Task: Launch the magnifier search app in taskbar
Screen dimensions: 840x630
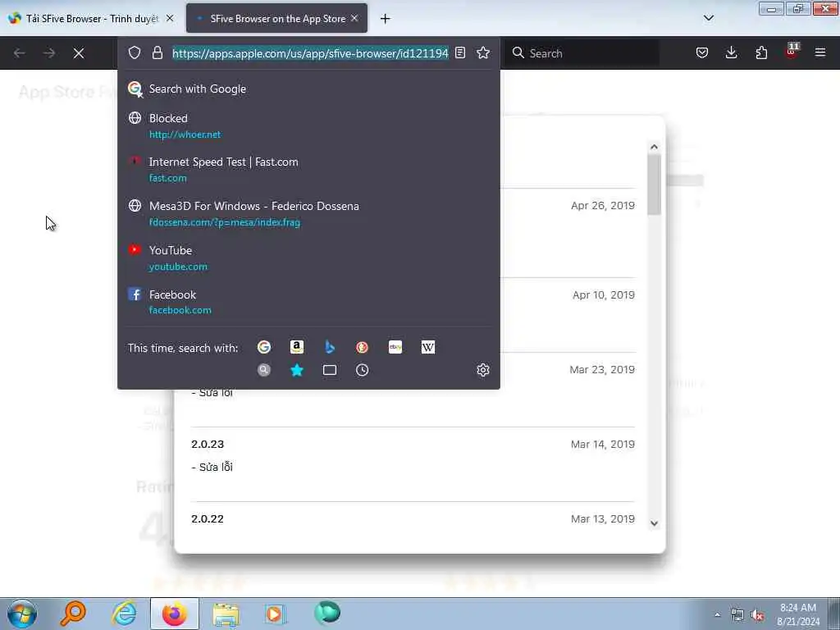Action: [x=73, y=614]
